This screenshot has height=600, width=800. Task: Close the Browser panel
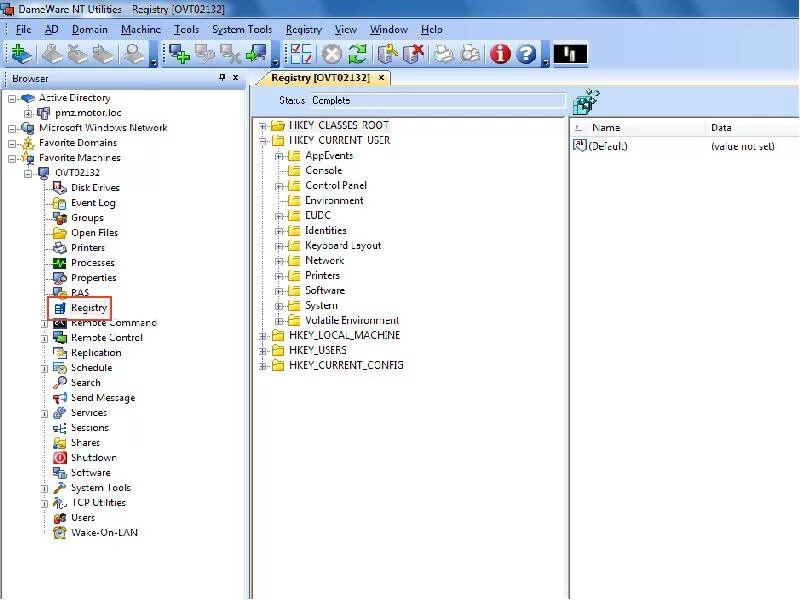pos(235,78)
